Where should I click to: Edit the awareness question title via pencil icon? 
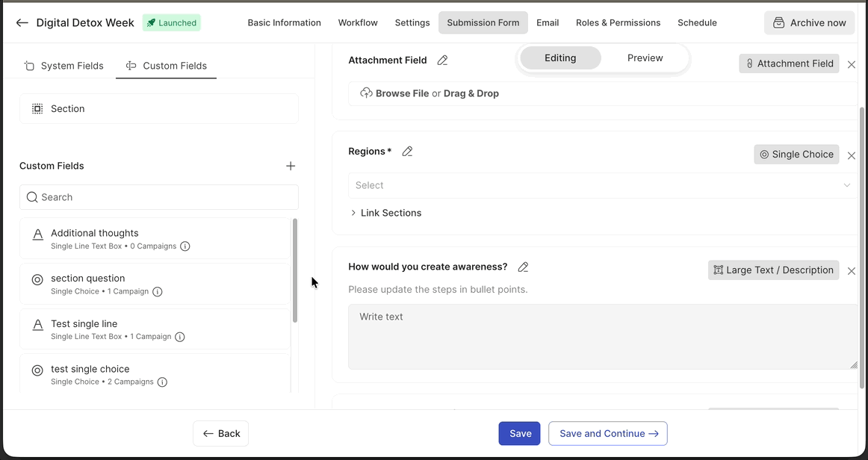(x=523, y=267)
